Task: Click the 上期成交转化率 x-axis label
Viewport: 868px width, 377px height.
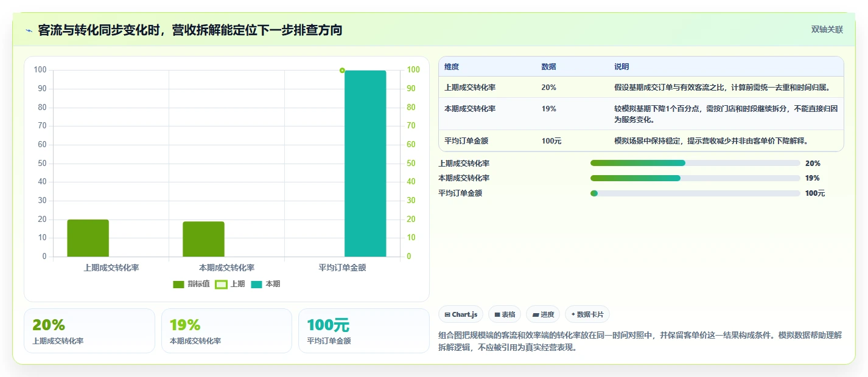Action: pyautogui.click(x=111, y=268)
